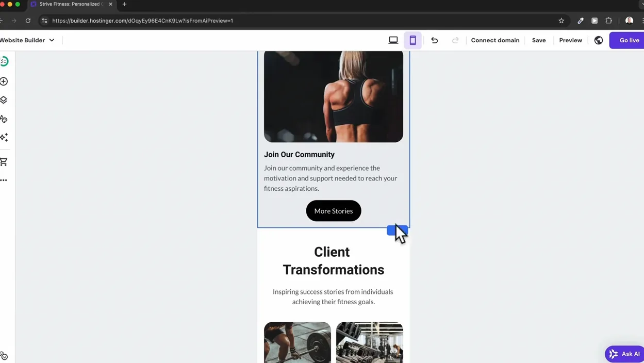Open the Add elements plus icon
Image resolution: width=644 pixels, height=363 pixels.
click(4, 81)
